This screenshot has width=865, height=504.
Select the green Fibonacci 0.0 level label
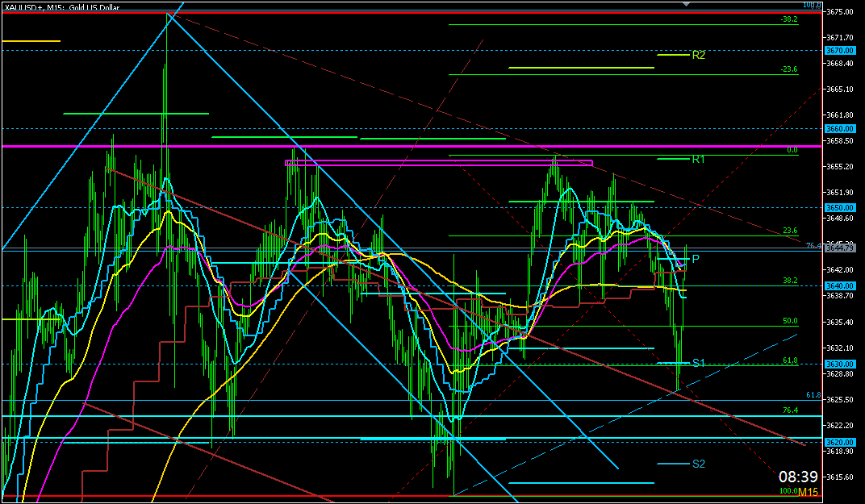(792, 150)
